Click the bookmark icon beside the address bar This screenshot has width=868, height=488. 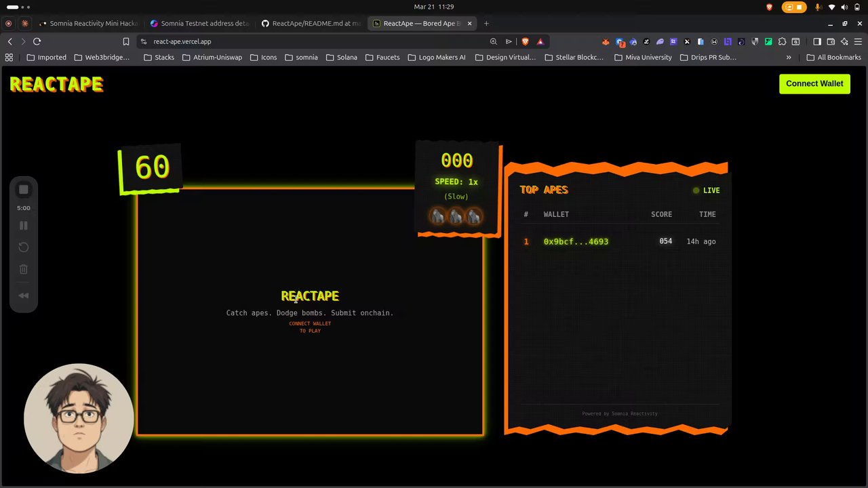(125, 41)
